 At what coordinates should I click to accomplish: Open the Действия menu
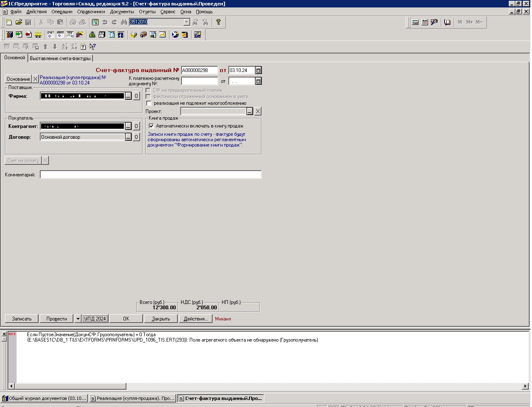coord(36,12)
